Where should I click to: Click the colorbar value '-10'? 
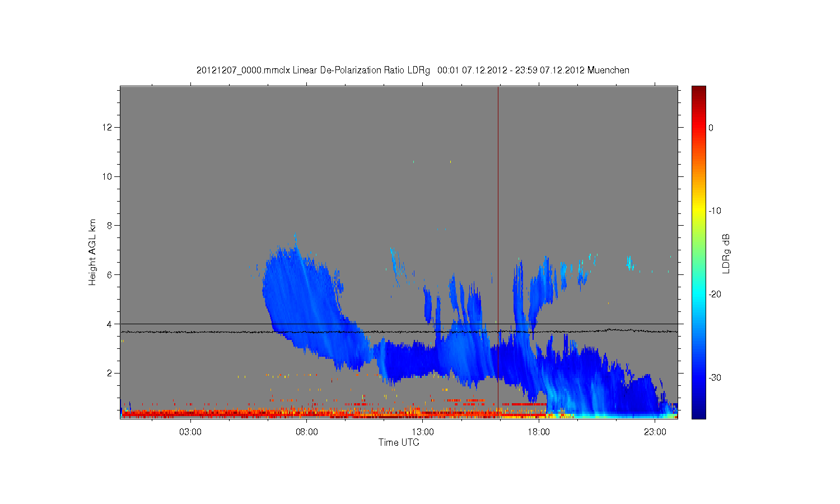pos(715,211)
